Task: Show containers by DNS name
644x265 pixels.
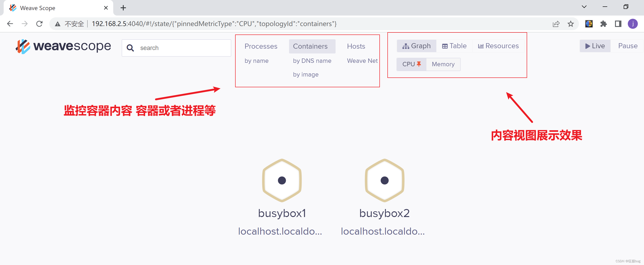Action: (312, 61)
